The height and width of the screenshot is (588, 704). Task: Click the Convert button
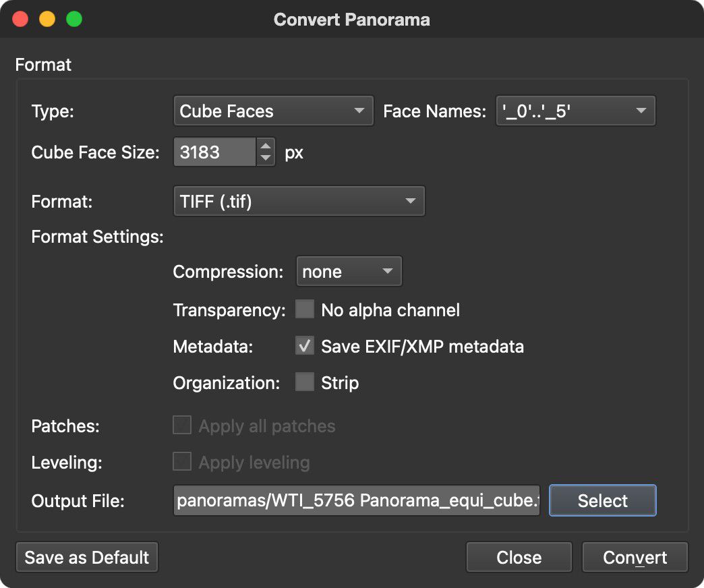(635, 557)
